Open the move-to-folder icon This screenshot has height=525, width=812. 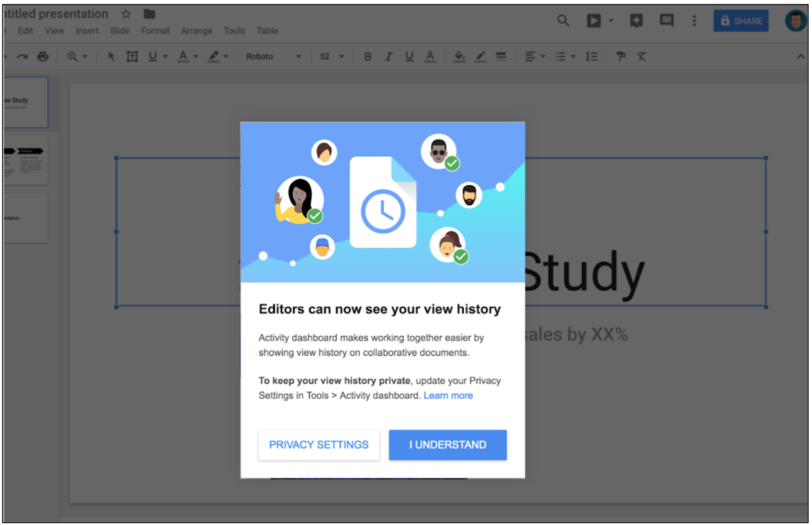pyautogui.click(x=149, y=14)
